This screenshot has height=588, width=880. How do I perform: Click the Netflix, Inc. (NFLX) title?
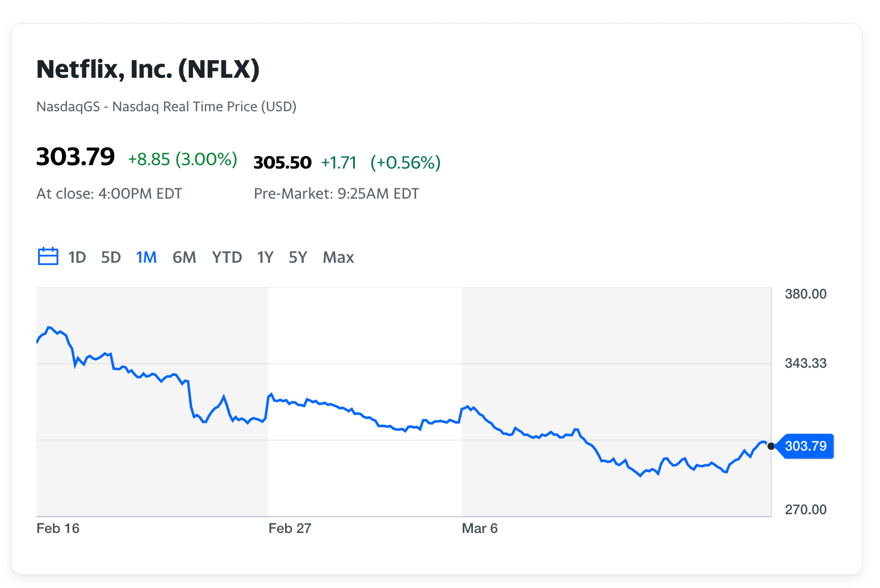click(x=148, y=69)
